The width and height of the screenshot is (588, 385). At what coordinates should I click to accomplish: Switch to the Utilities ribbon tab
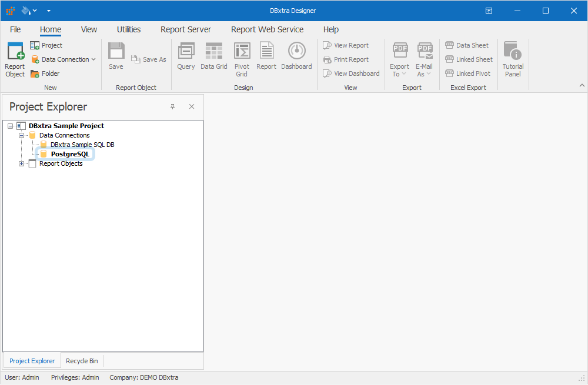click(128, 29)
